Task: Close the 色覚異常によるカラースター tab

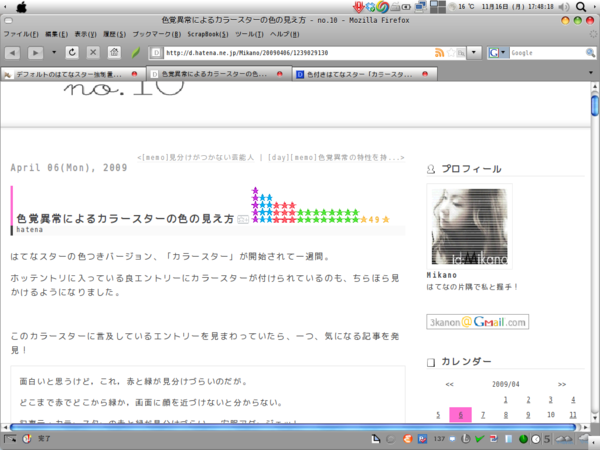Action: 280,74
